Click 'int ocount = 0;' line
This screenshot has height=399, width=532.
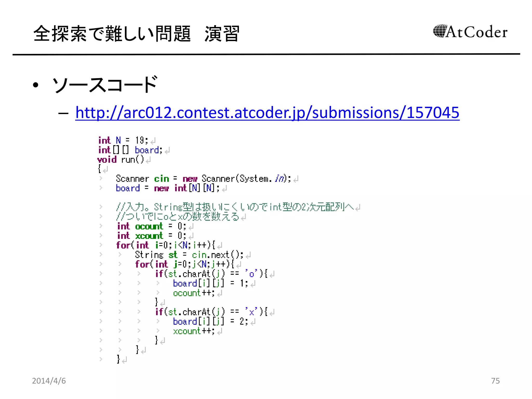pos(152,226)
